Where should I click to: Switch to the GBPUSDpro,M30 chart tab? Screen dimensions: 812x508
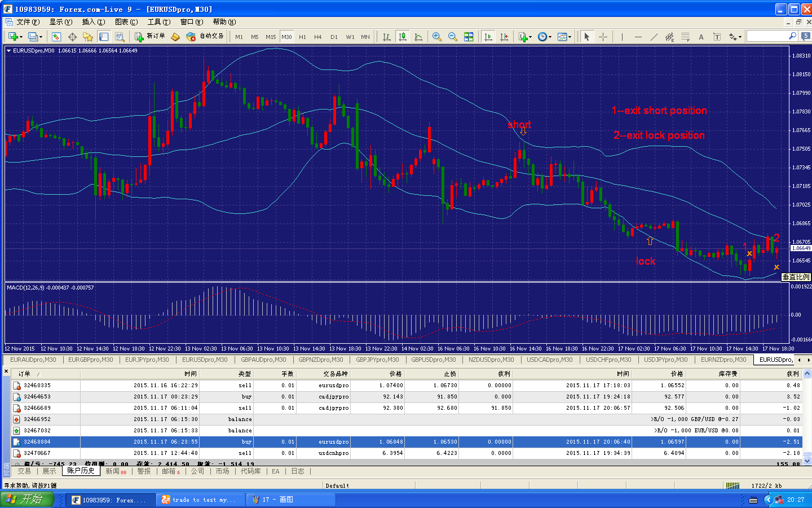(434, 360)
